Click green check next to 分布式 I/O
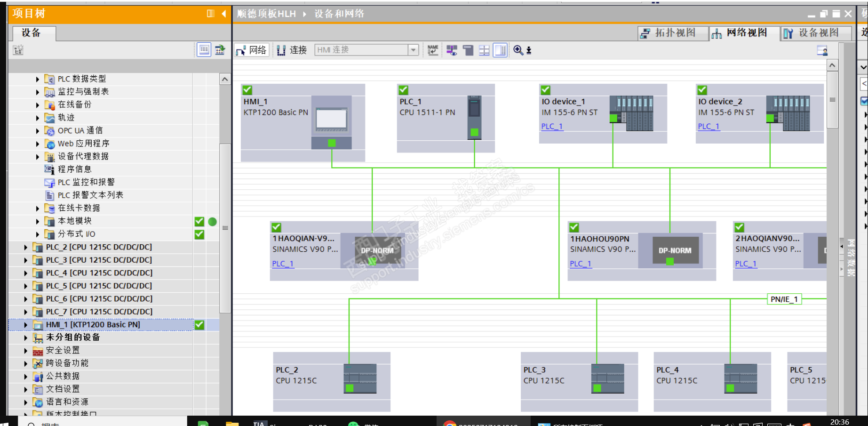The image size is (868, 426). (x=199, y=234)
